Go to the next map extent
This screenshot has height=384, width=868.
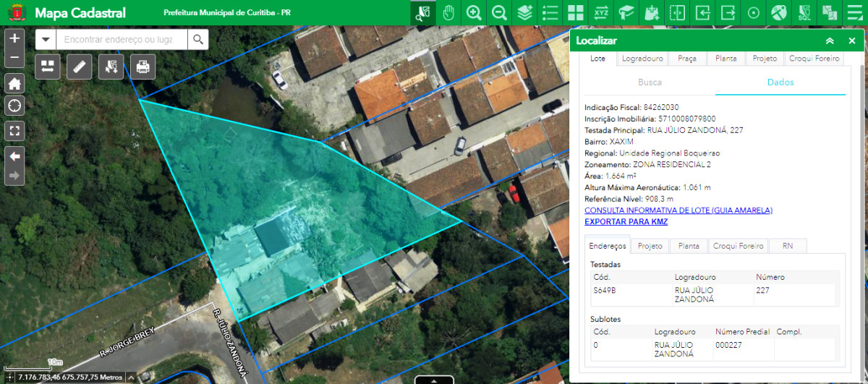click(15, 175)
